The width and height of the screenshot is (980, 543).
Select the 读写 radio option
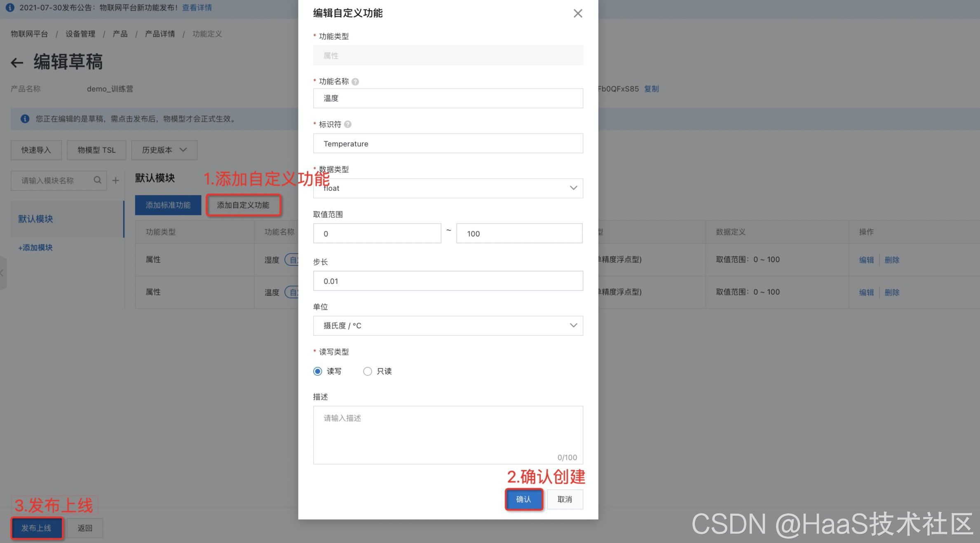click(x=317, y=371)
